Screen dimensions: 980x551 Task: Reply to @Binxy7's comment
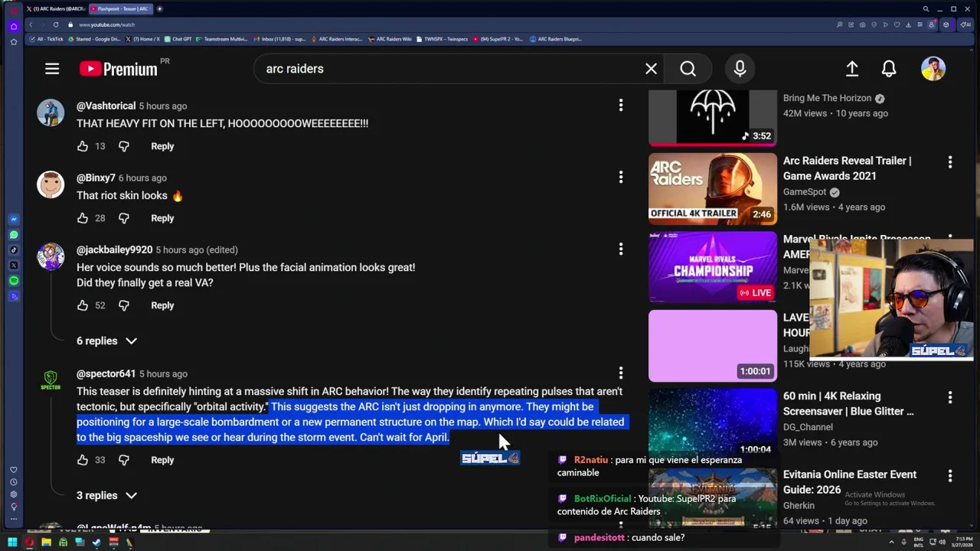point(162,218)
